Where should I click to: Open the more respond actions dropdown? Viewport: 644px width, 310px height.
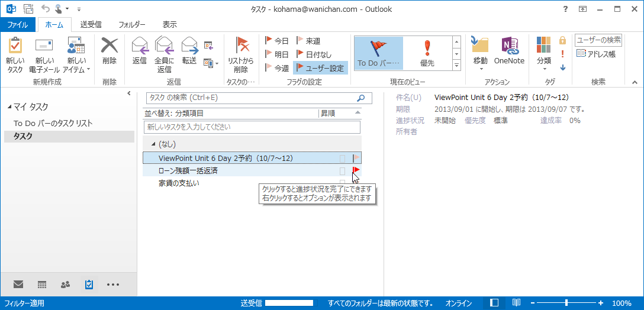211,63
